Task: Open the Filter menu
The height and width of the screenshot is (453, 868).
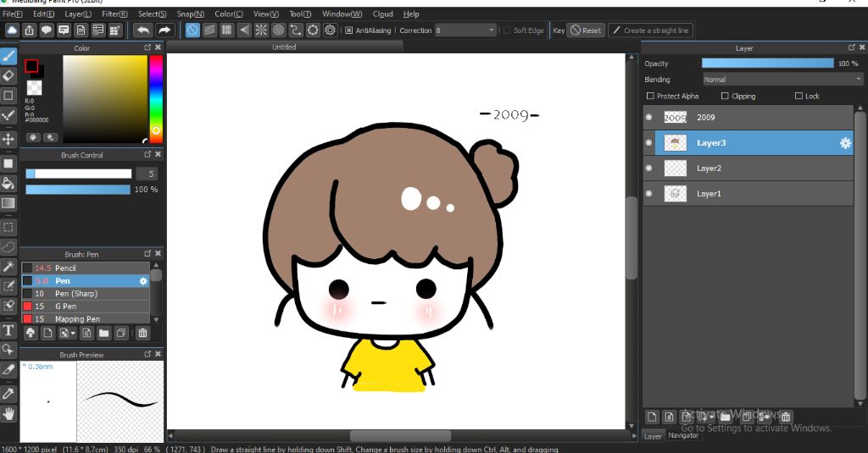Action: (x=114, y=14)
